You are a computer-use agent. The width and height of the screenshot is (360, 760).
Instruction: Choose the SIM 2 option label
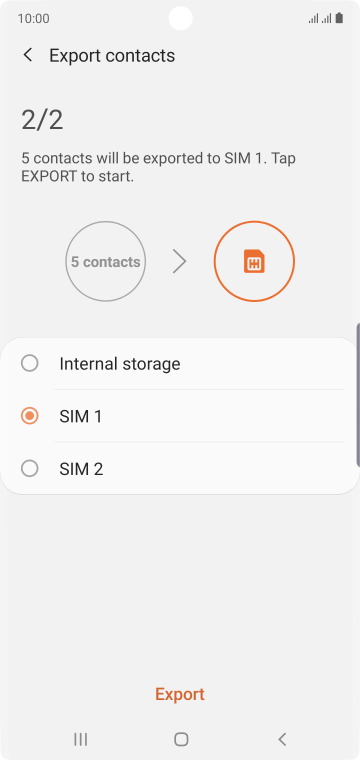click(x=81, y=469)
